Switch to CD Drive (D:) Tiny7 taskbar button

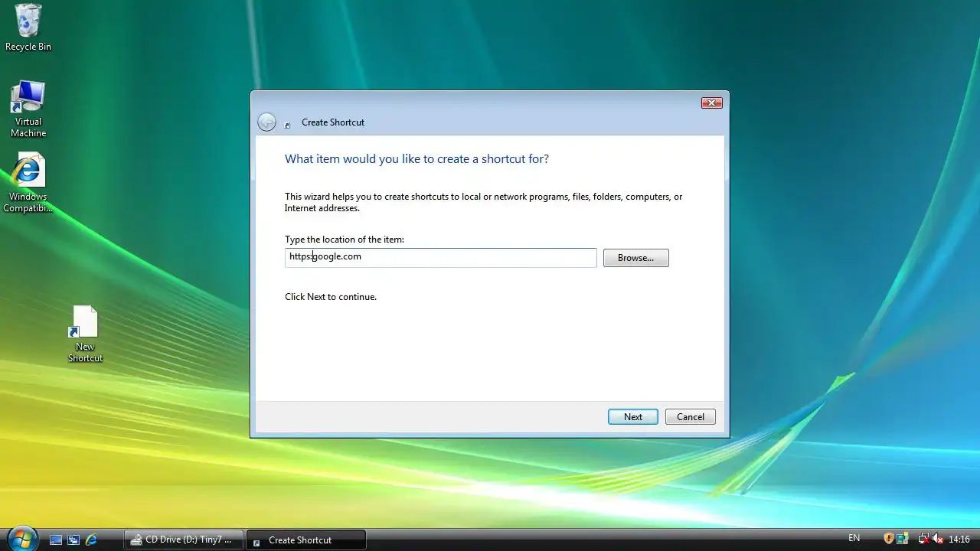pos(184,540)
